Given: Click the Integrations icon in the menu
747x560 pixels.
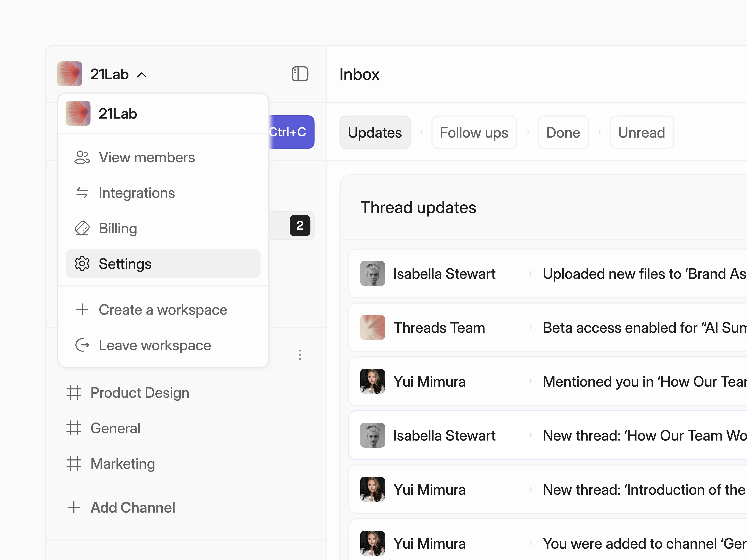Looking at the screenshot, I should (x=82, y=193).
